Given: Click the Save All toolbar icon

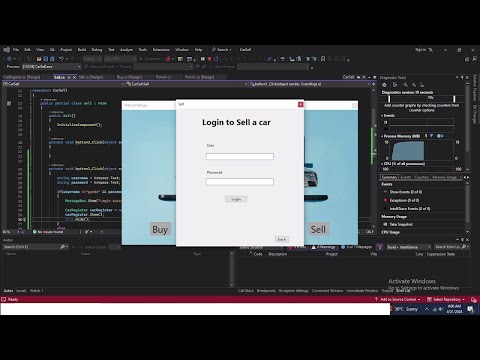Looking at the screenshot, I should point(52,59).
